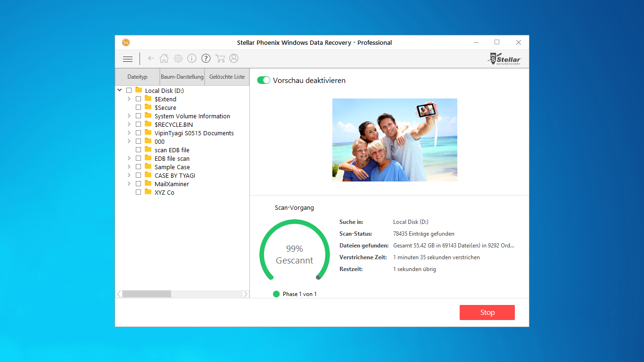Image resolution: width=644 pixels, height=362 pixels.
Task: Open the user account icon
Action: click(234, 58)
